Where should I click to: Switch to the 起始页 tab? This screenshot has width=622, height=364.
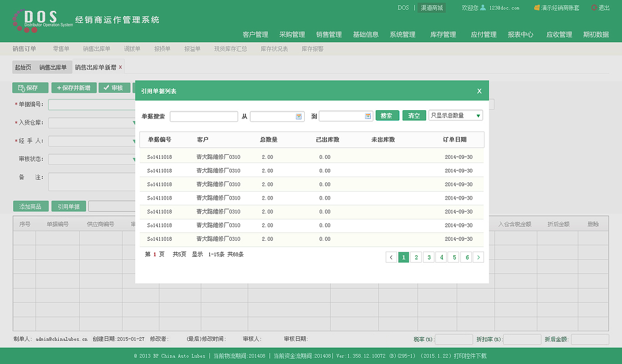point(24,66)
